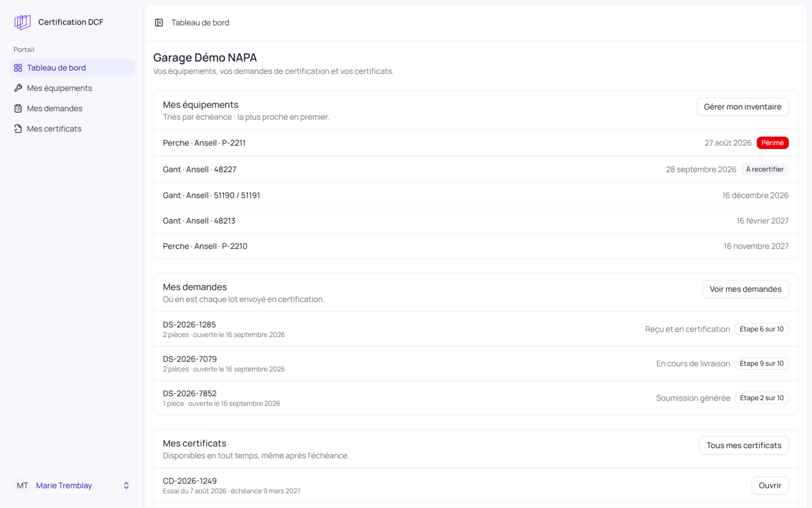Select the Gant · Ansell · 48227 row

(476, 169)
